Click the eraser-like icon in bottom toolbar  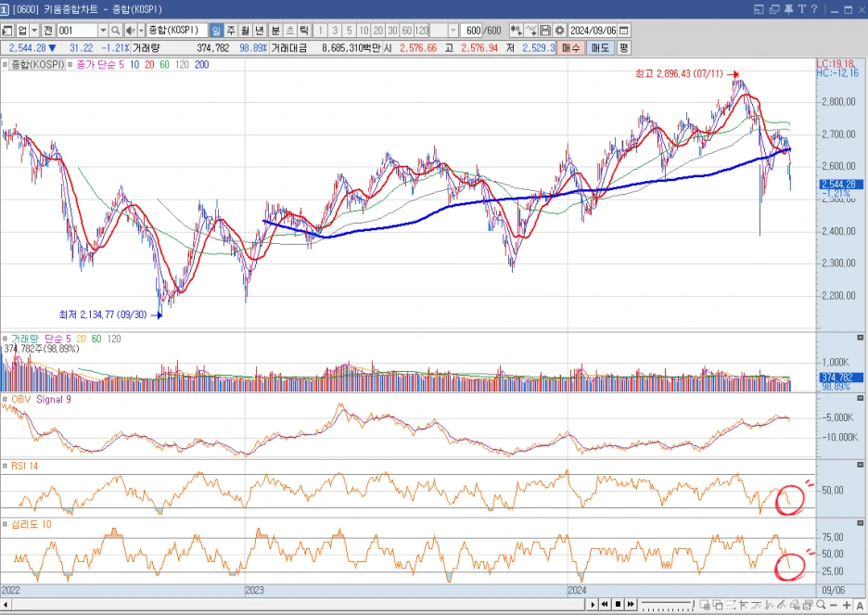click(796, 605)
